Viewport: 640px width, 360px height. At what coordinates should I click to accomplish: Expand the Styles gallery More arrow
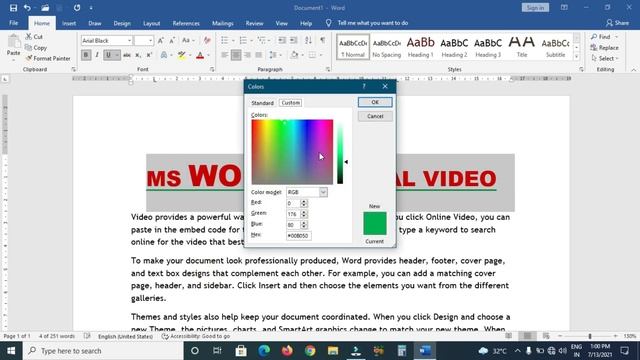click(x=576, y=57)
